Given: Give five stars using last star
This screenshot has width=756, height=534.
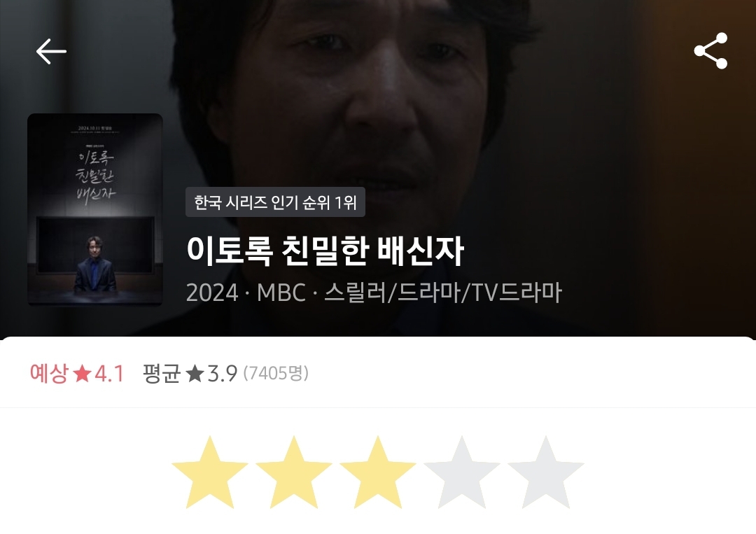Looking at the screenshot, I should pos(545,472).
